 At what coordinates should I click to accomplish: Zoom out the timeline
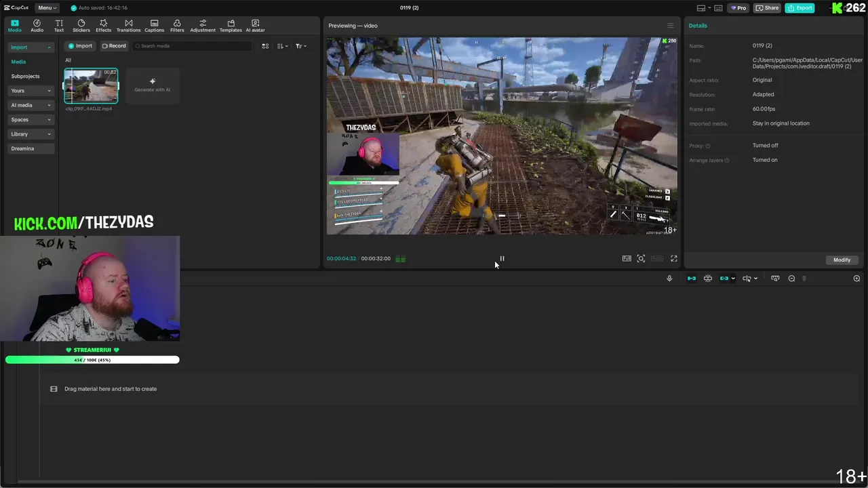pos(791,279)
